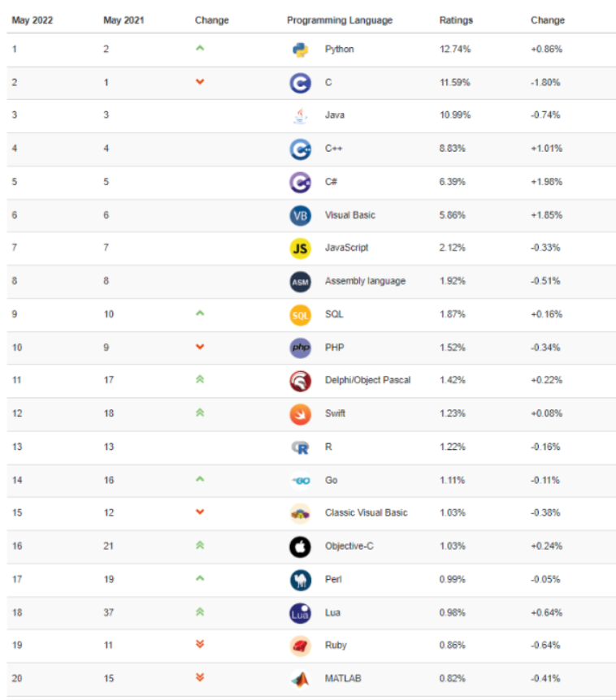Click the Classic Visual Basic name
Viewport: 616px width, 700px height.
click(x=366, y=513)
